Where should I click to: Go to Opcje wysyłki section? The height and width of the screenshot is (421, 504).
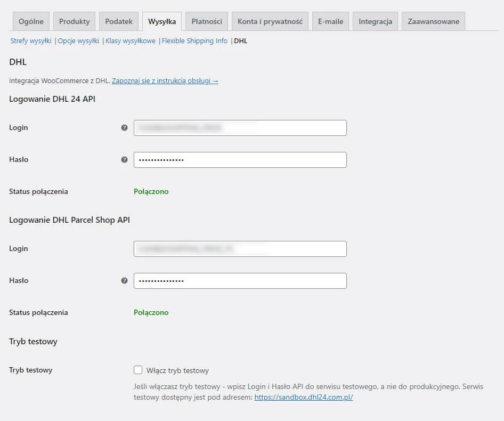pos(78,41)
